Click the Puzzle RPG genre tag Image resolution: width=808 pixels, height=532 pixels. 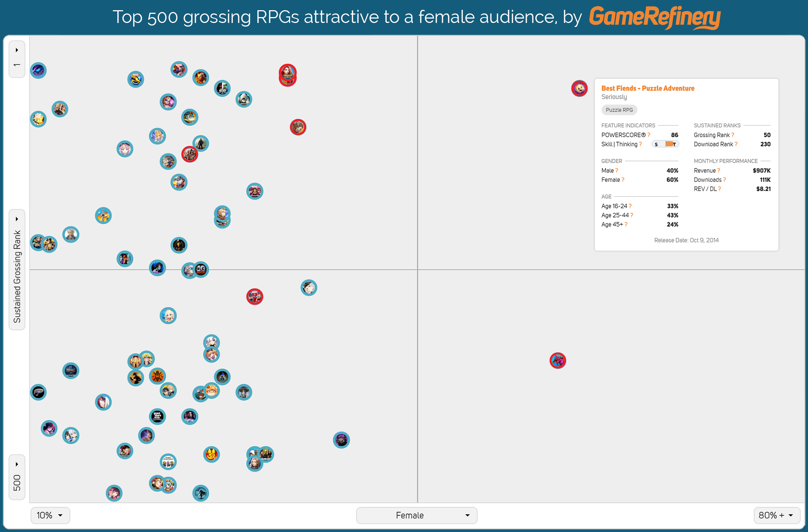[619, 110]
